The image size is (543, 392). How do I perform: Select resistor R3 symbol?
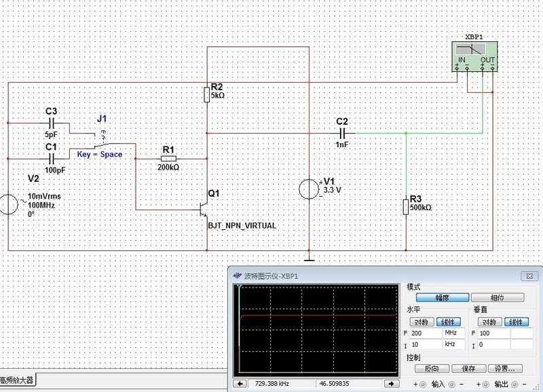(405, 206)
